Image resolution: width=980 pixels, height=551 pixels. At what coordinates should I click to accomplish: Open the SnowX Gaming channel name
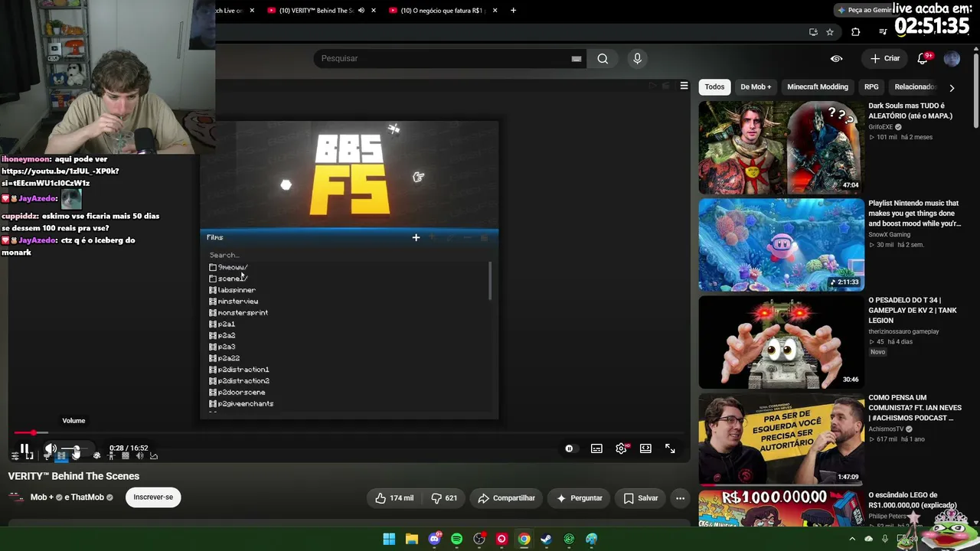[x=889, y=234]
